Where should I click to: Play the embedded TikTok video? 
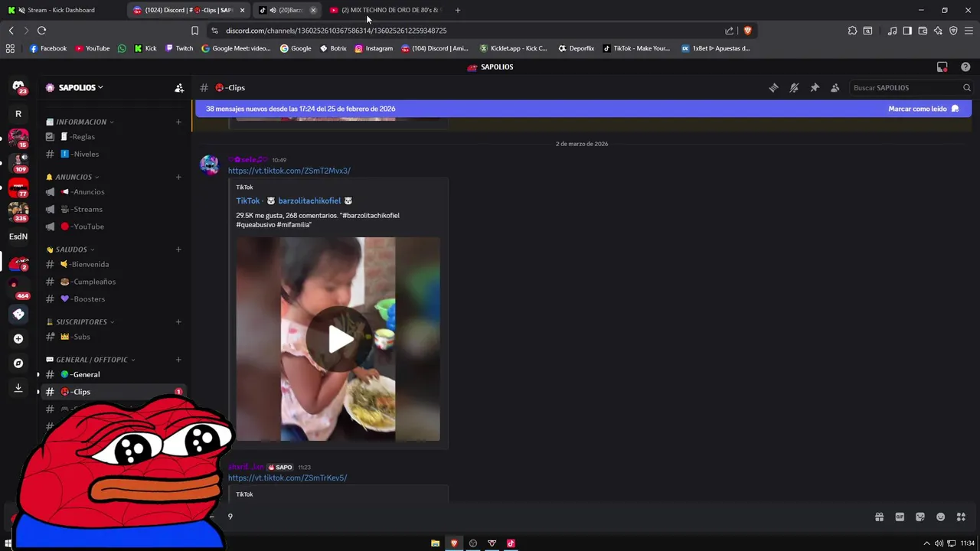pyautogui.click(x=338, y=340)
